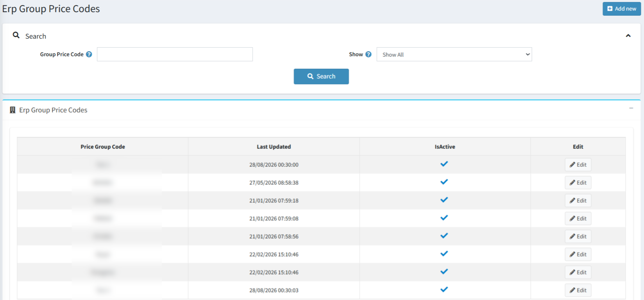Select the date 28/08/2026 00:30:00

tap(274, 165)
